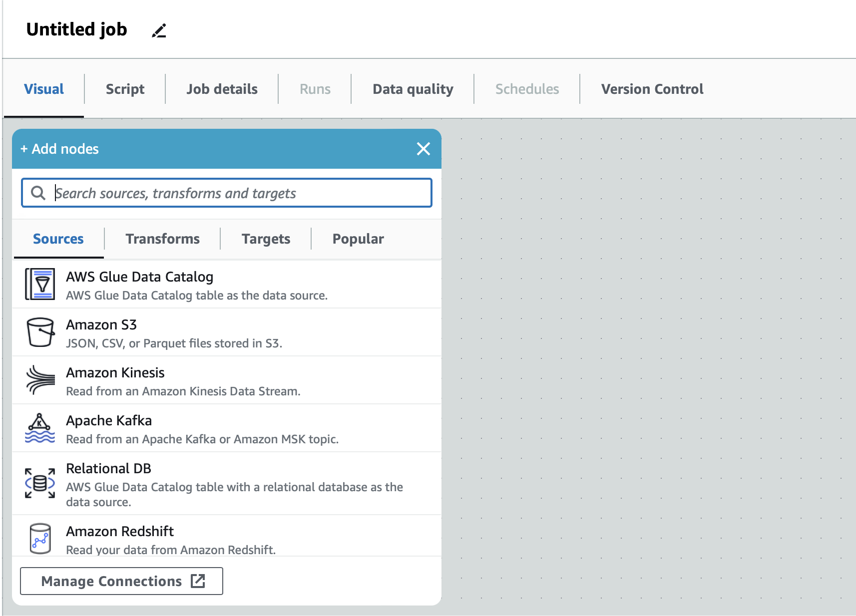Click the Manage Connections button
Image resolution: width=856 pixels, height=616 pixels.
click(x=121, y=581)
